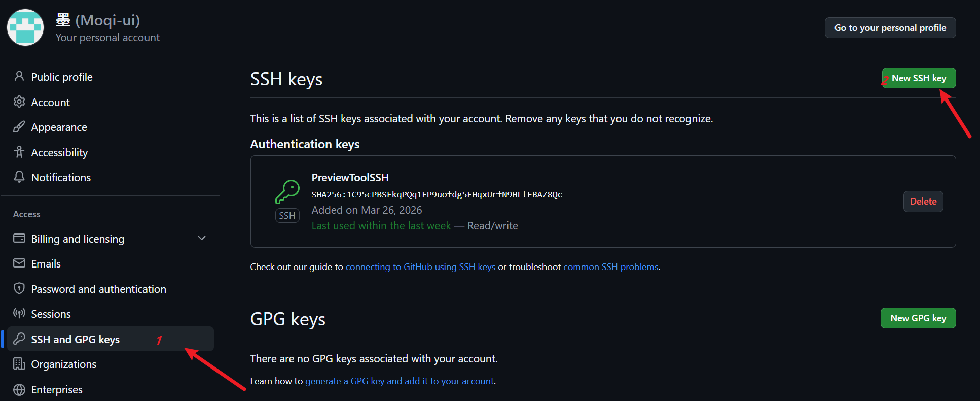Click the paintbrush icon beside Appearance
The image size is (980, 401).
(x=19, y=127)
